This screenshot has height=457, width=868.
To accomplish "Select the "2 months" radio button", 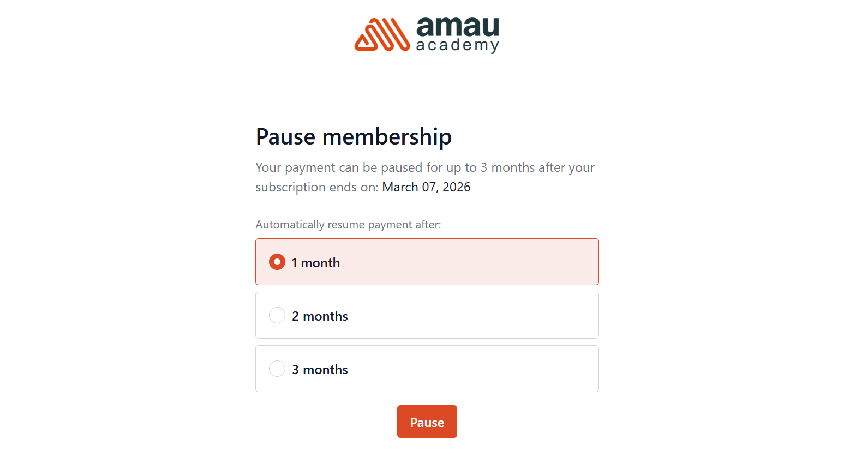I will click(x=277, y=315).
